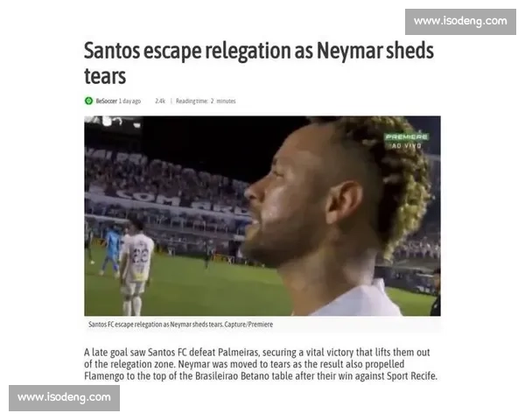This screenshot has height=420, width=525.
Task: Open the 'Santos escape relegation' headline
Action: click(x=258, y=63)
